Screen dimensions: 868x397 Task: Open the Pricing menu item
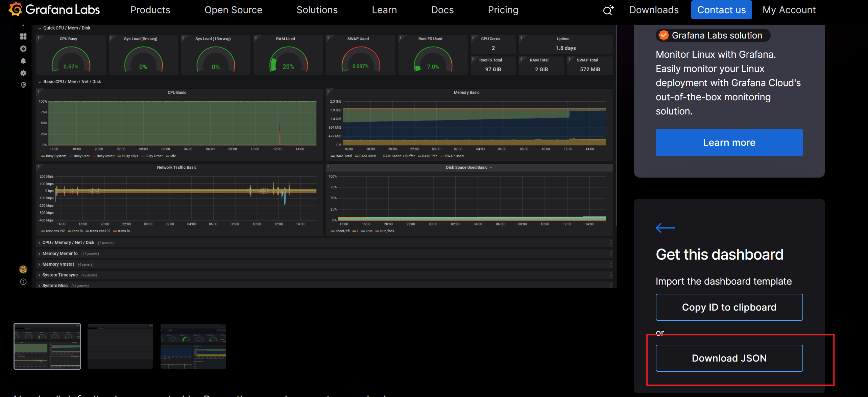pos(503,10)
